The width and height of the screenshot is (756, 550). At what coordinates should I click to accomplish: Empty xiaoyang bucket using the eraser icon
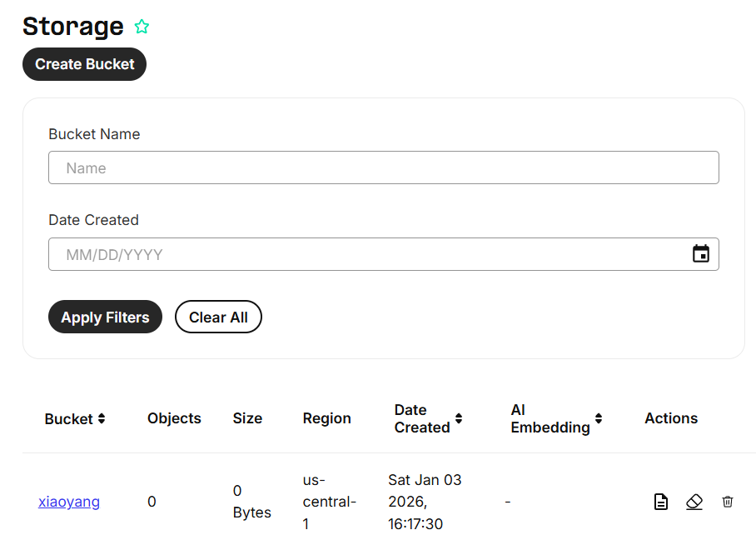(x=694, y=502)
